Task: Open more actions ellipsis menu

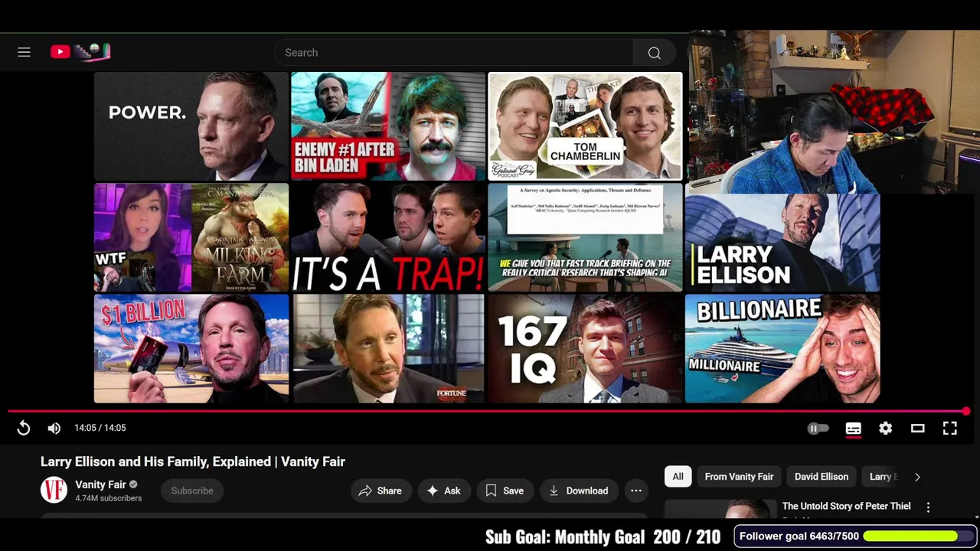Action: click(636, 491)
